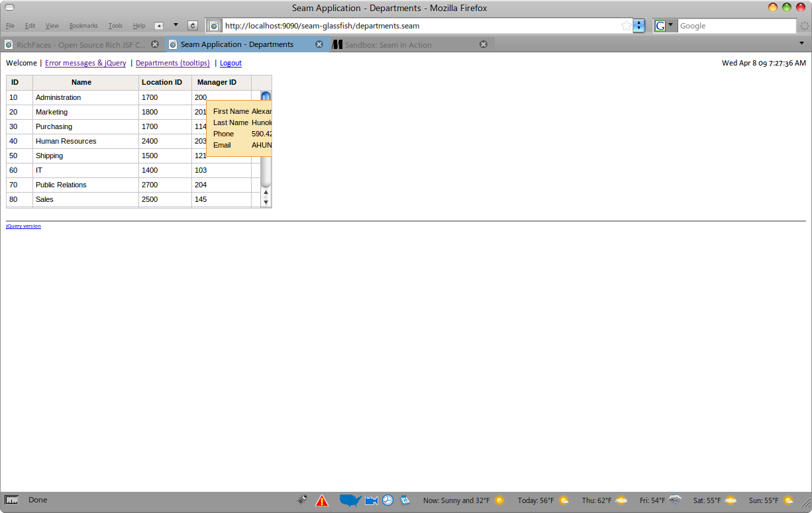Open the list all tabs dropdown
812x513 pixels.
point(801,43)
